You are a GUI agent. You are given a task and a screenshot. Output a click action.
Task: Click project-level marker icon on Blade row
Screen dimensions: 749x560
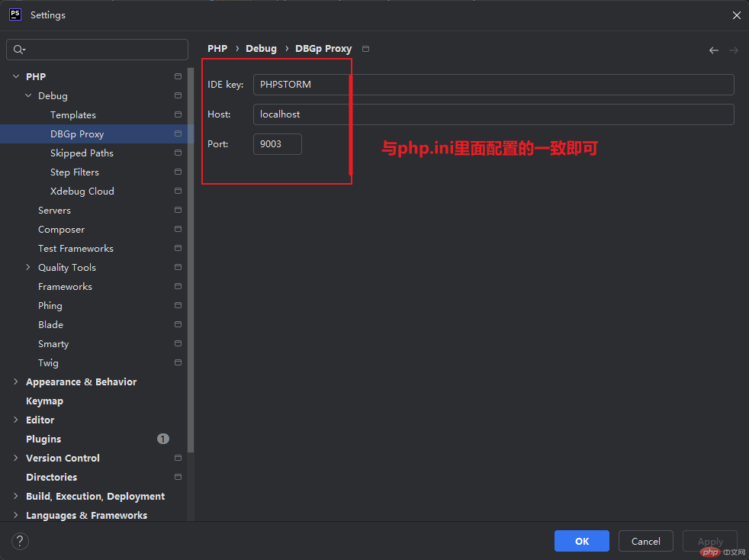click(178, 324)
